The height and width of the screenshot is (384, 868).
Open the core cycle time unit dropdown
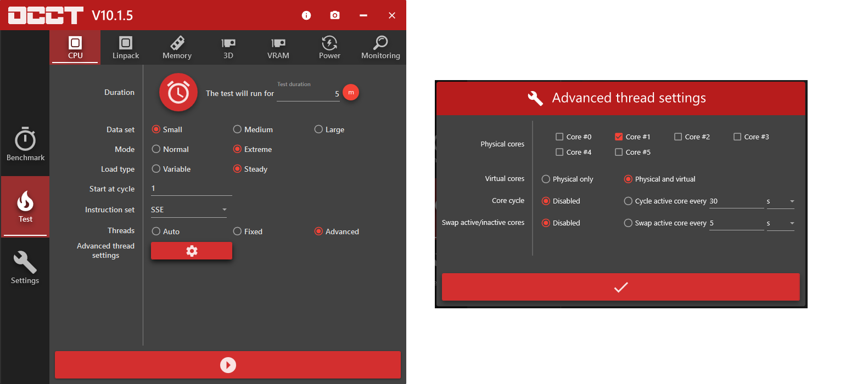(x=781, y=201)
